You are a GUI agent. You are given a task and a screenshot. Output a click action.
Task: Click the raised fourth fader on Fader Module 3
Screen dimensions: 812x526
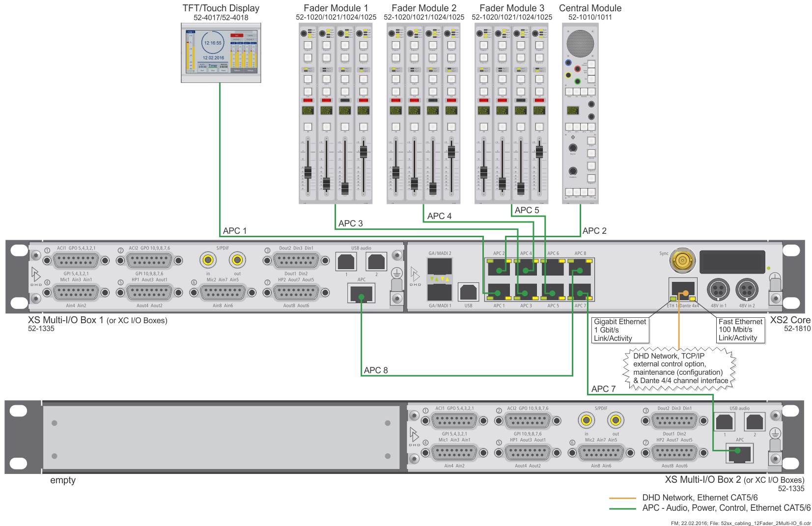tap(539, 152)
